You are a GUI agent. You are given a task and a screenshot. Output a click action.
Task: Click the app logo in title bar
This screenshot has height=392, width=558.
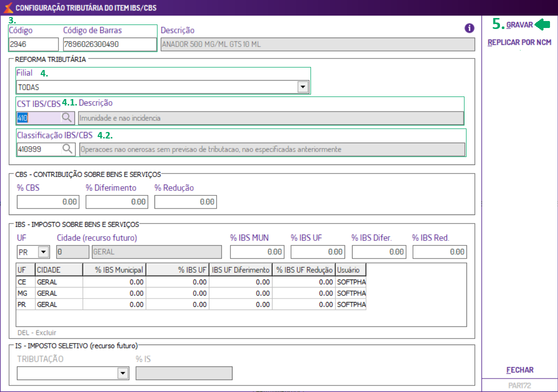pyautogui.click(x=7, y=7)
